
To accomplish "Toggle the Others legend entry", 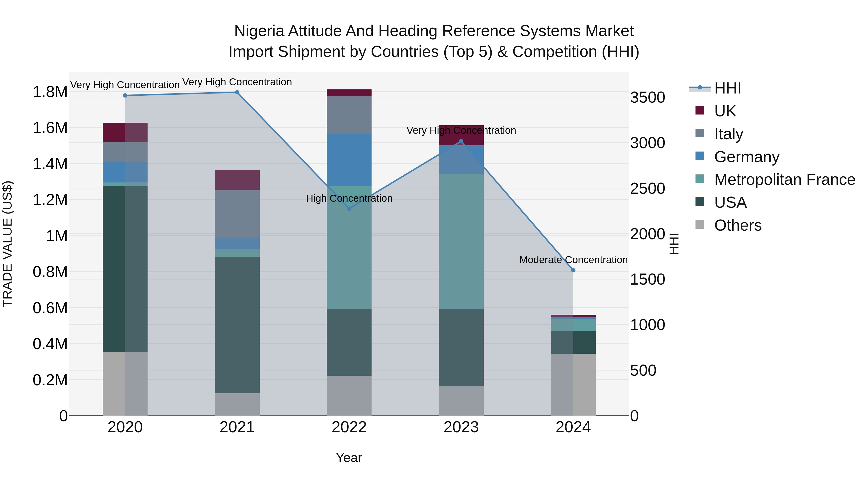I will pyautogui.click(x=728, y=225).
